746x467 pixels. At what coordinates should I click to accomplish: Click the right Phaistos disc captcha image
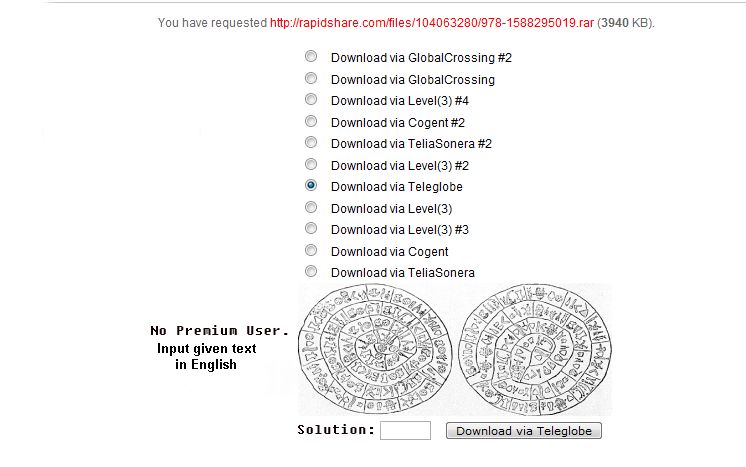(x=535, y=349)
